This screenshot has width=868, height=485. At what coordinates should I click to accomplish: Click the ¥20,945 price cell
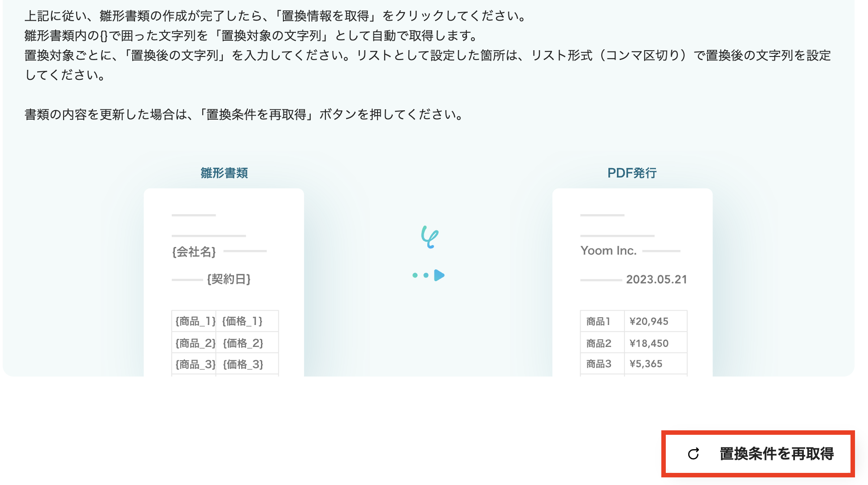click(649, 321)
